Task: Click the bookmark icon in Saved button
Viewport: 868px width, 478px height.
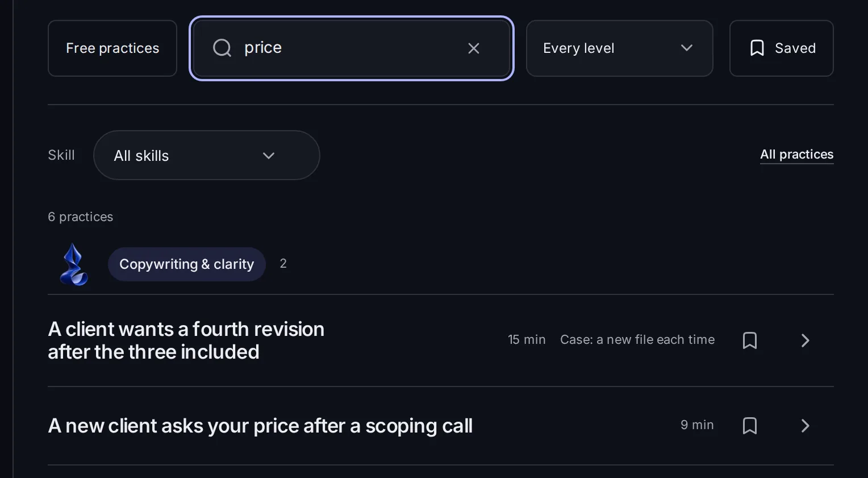Action: pos(757,48)
